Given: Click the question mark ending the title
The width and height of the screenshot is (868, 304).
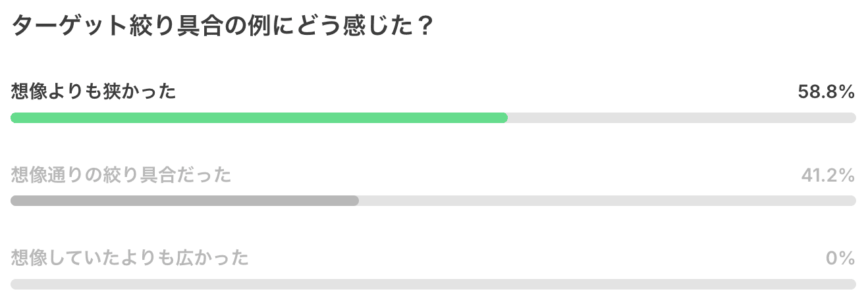Looking at the screenshot, I should click(x=424, y=27).
